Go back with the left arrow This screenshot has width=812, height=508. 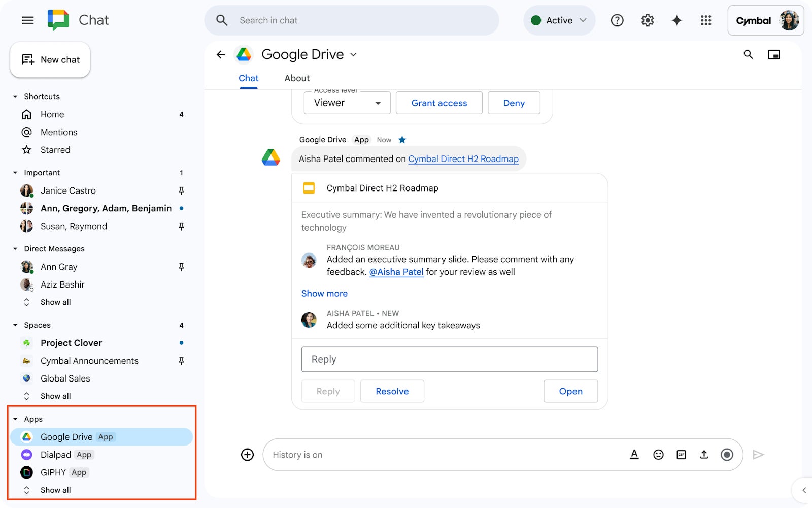pos(221,54)
